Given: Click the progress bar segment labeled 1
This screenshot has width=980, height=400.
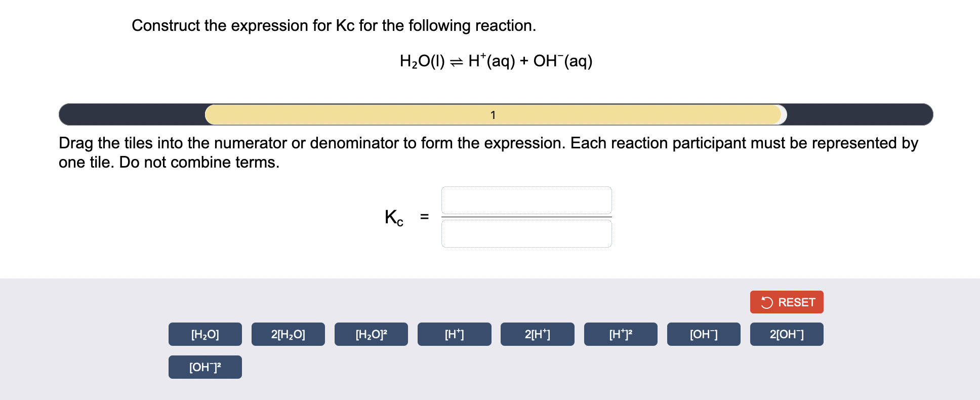Looking at the screenshot, I should (x=493, y=114).
